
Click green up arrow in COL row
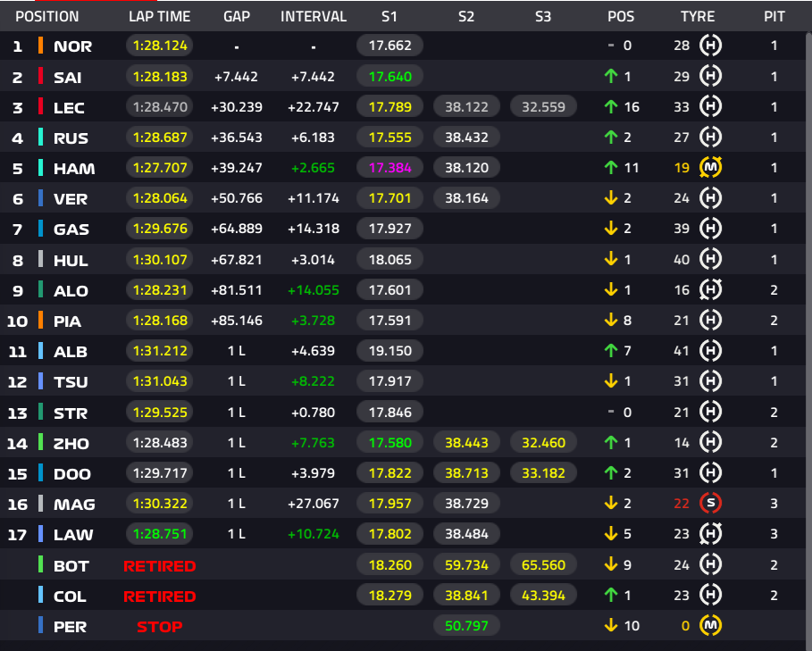click(x=611, y=595)
